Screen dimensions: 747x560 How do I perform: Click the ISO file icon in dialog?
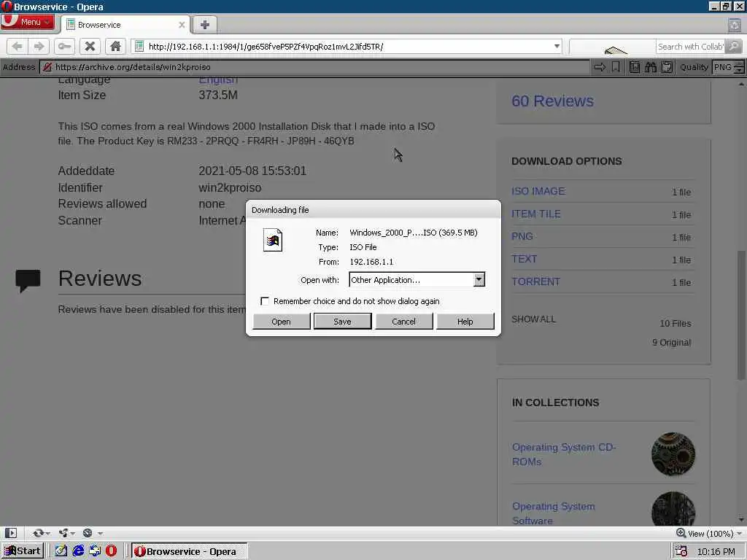click(x=273, y=240)
